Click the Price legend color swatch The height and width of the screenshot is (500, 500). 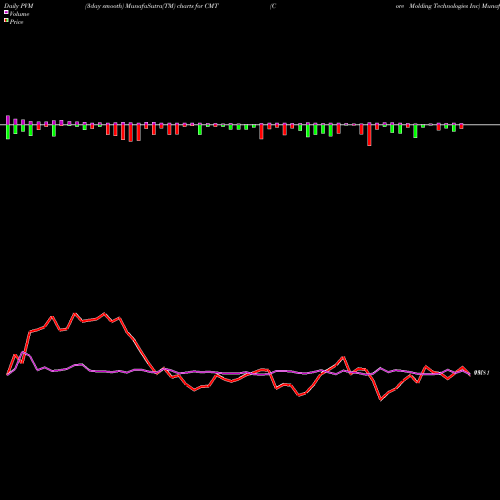[x=6, y=21]
